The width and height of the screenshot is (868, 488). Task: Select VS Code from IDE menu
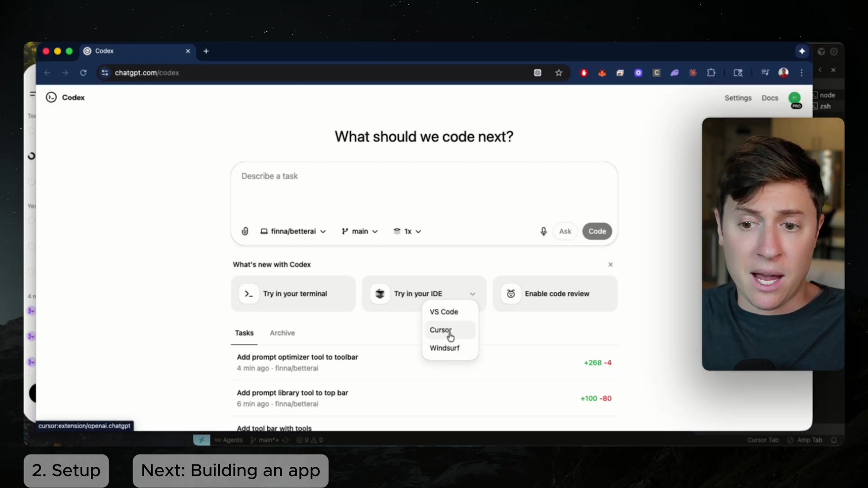449,312
